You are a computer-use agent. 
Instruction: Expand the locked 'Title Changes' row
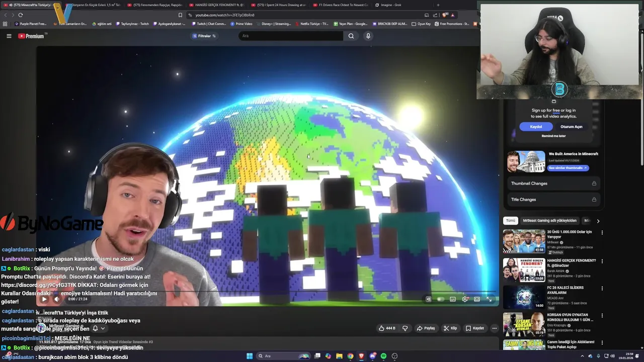[x=553, y=200]
